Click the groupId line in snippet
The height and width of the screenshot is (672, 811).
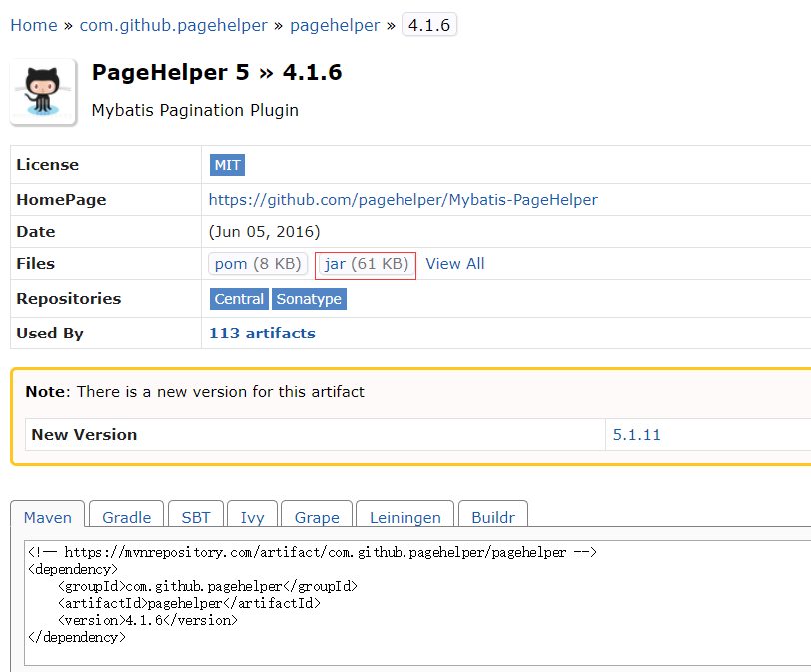coord(208,586)
